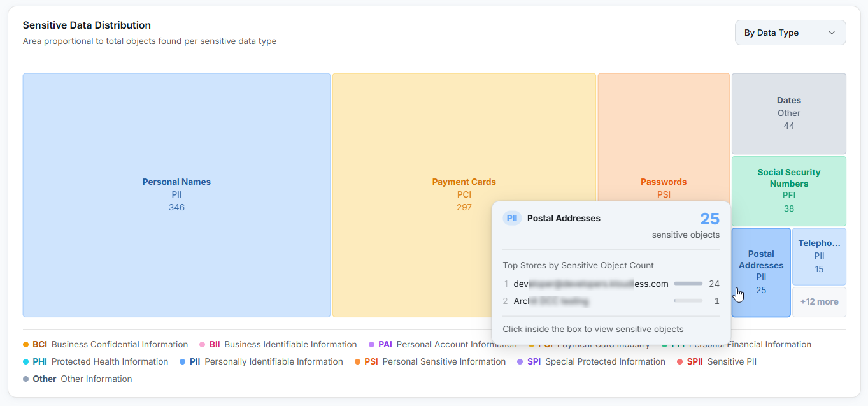
Task: Select the Personal Names treemap tile
Action: tap(176, 195)
